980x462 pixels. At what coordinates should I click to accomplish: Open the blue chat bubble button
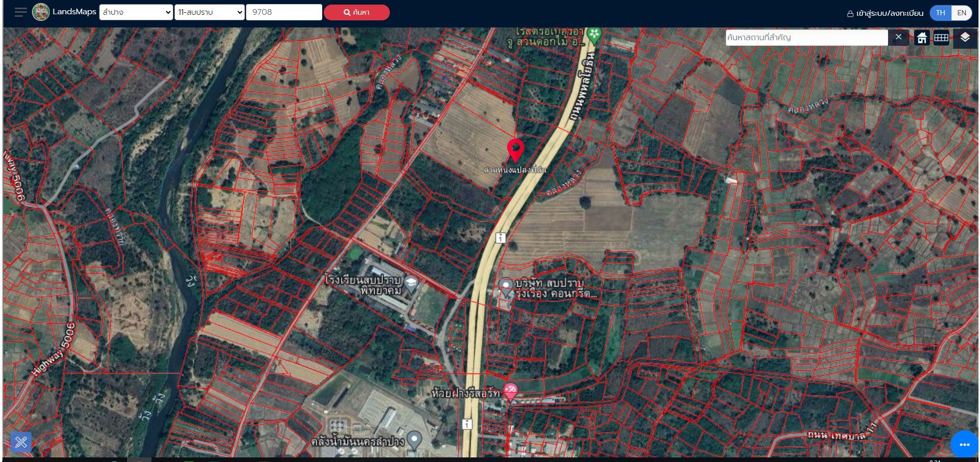point(964,444)
